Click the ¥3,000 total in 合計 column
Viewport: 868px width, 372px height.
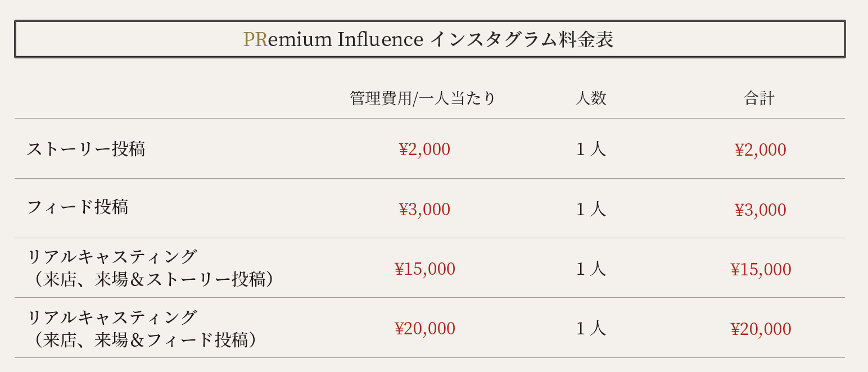[x=760, y=210]
